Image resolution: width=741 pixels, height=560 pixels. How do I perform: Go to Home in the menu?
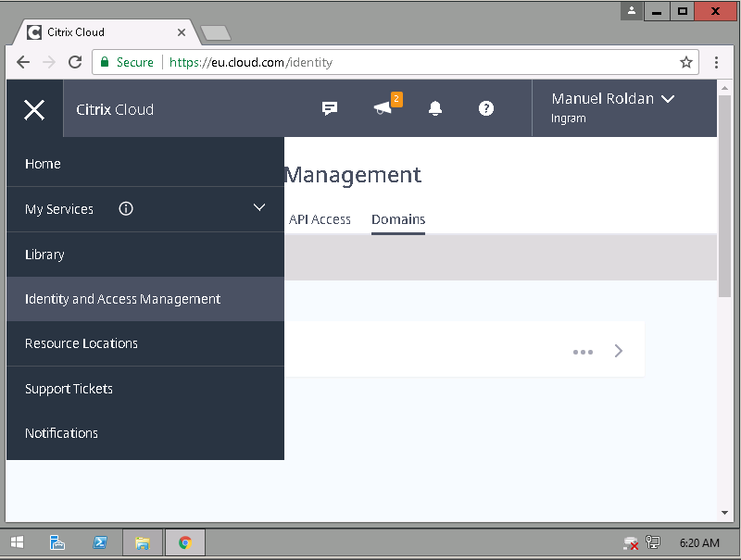[145, 164]
